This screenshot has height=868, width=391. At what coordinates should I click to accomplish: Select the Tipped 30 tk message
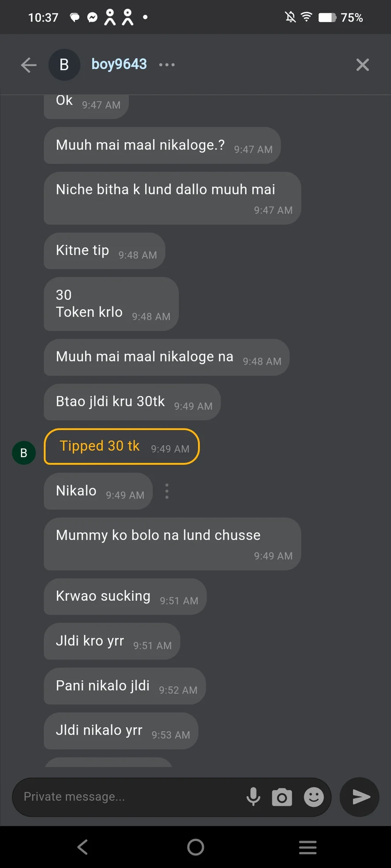pyautogui.click(x=121, y=447)
